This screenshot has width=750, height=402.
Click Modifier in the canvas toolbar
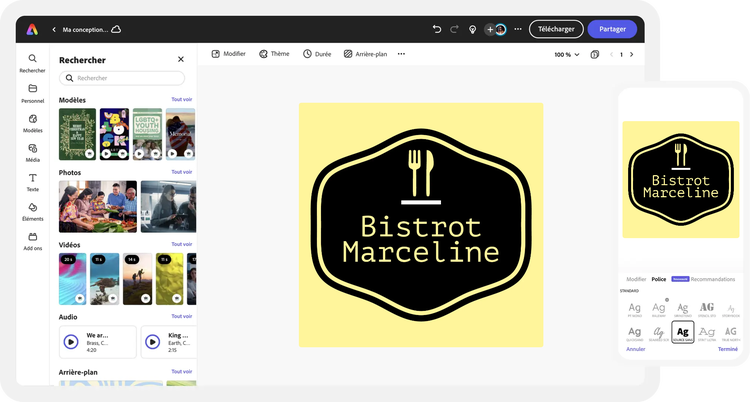pyautogui.click(x=229, y=54)
